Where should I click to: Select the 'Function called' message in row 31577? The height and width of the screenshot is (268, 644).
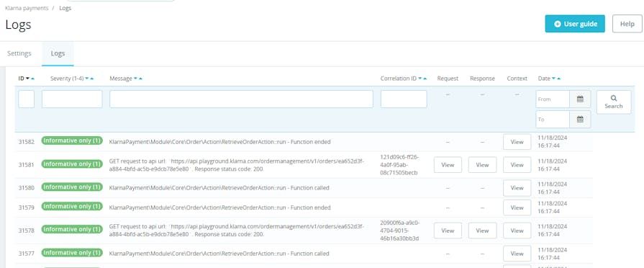tap(219, 254)
